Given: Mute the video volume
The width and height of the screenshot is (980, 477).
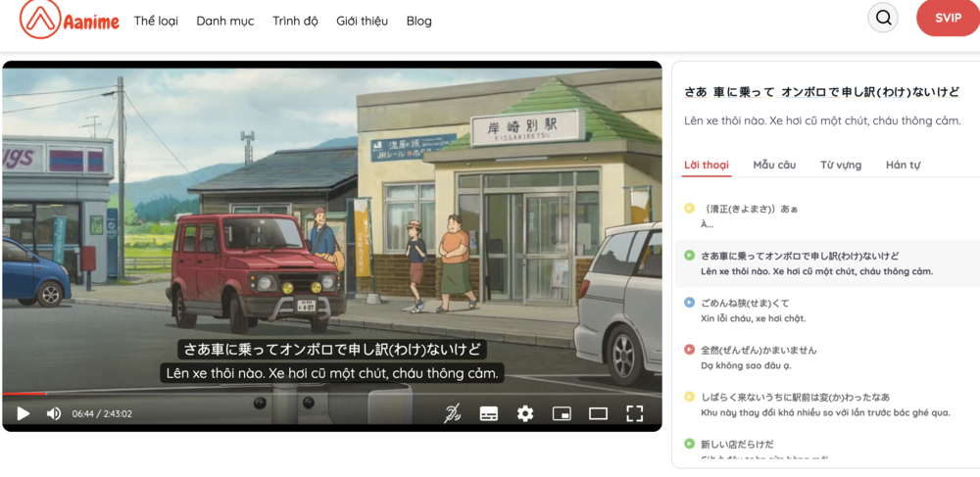Looking at the screenshot, I should (x=54, y=413).
